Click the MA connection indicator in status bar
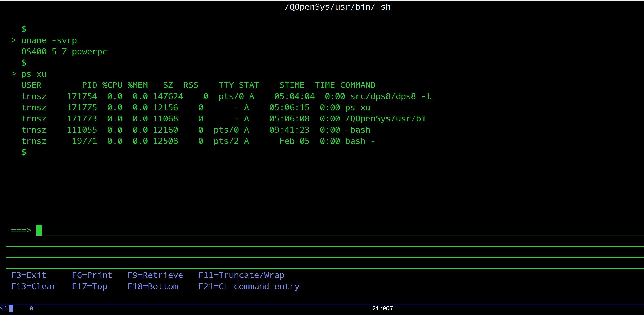Viewport: 644px width, 315px height. (x=4, y=308)
